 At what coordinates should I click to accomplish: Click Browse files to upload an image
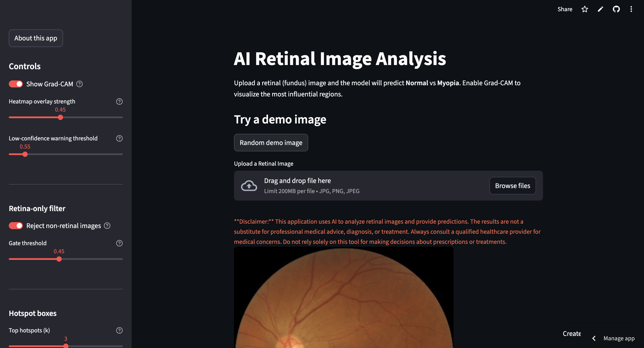click(x=513, y=185)
